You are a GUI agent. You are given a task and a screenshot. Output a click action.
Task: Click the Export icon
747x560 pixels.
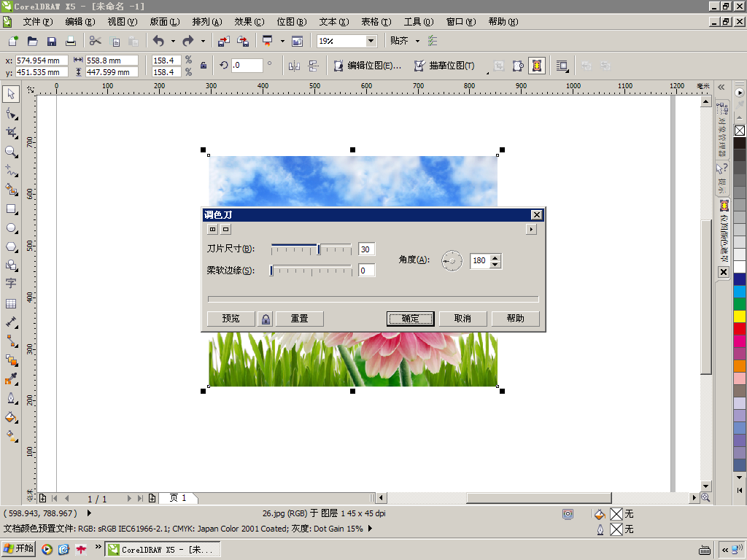click(x=243, y=41)
